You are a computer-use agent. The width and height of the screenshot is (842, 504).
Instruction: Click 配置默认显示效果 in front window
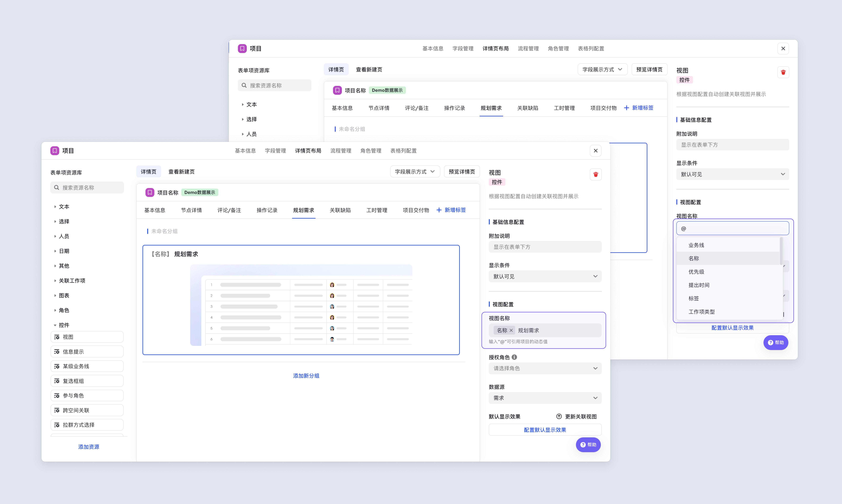click(545, 430)
